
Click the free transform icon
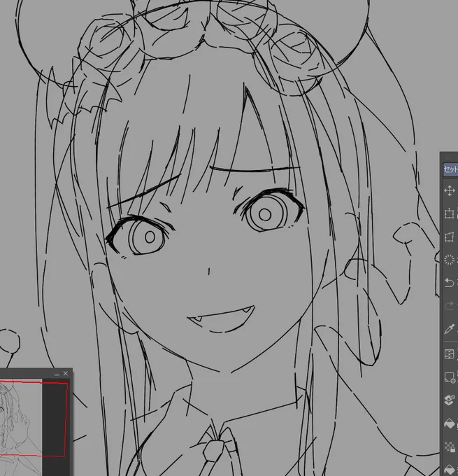[449, 237]
